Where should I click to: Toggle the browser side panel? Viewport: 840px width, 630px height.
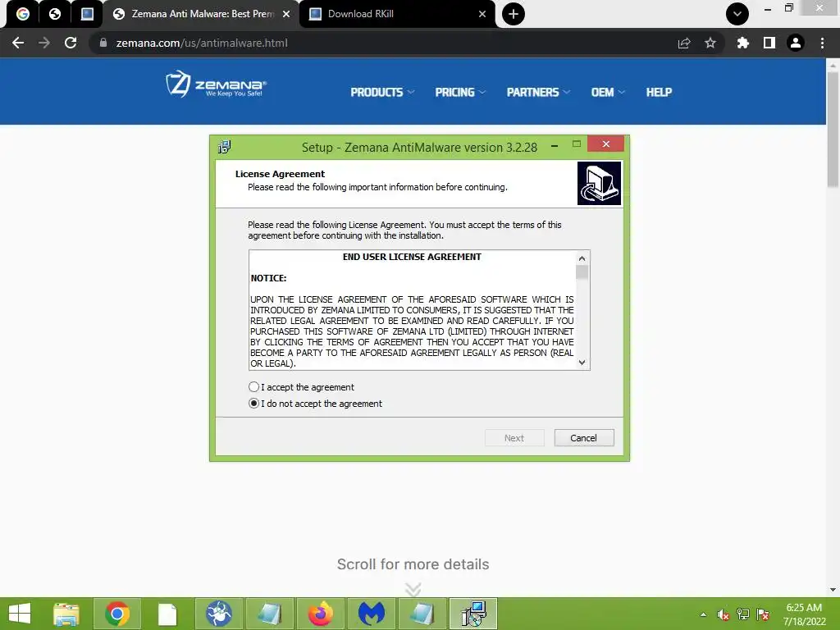pos(769,43)
